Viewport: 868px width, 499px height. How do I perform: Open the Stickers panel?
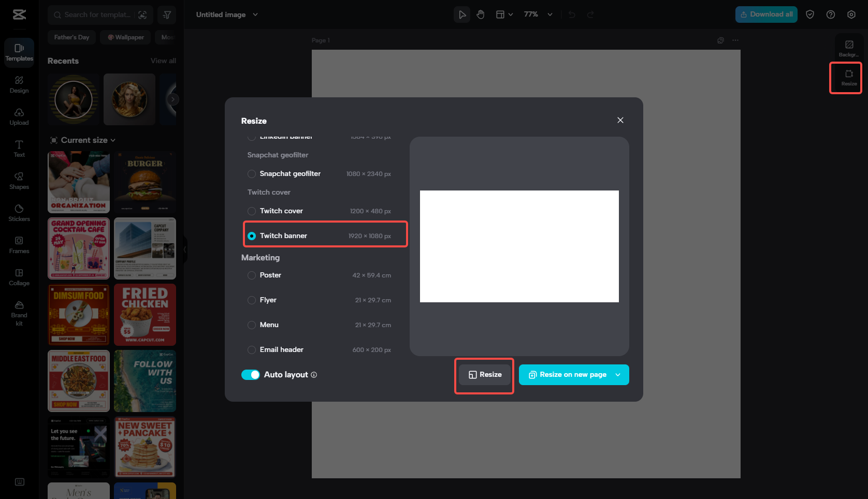(x=19, y=213)
